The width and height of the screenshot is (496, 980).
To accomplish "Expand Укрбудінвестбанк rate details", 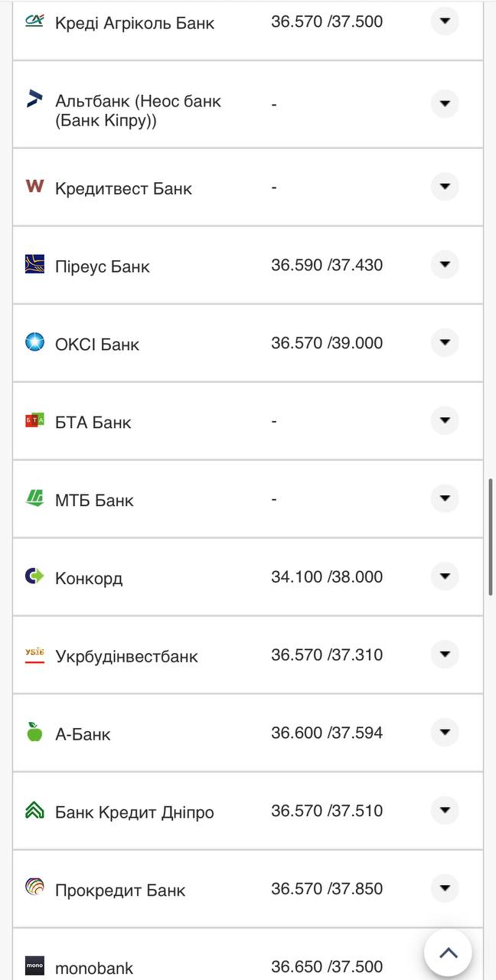I will 445,654.
